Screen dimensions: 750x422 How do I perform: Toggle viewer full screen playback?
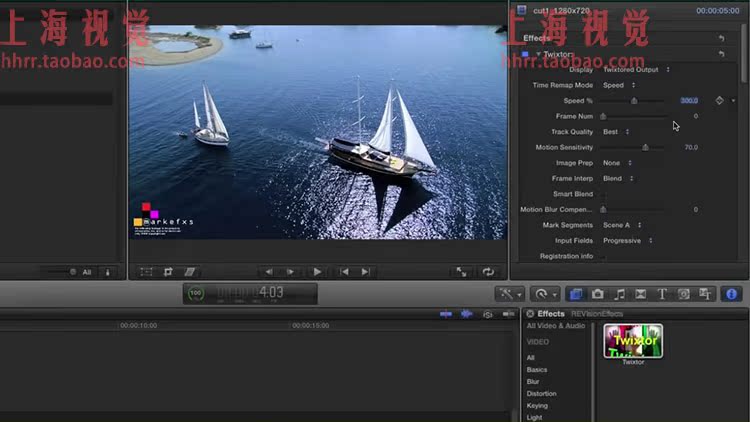point(462,272)
